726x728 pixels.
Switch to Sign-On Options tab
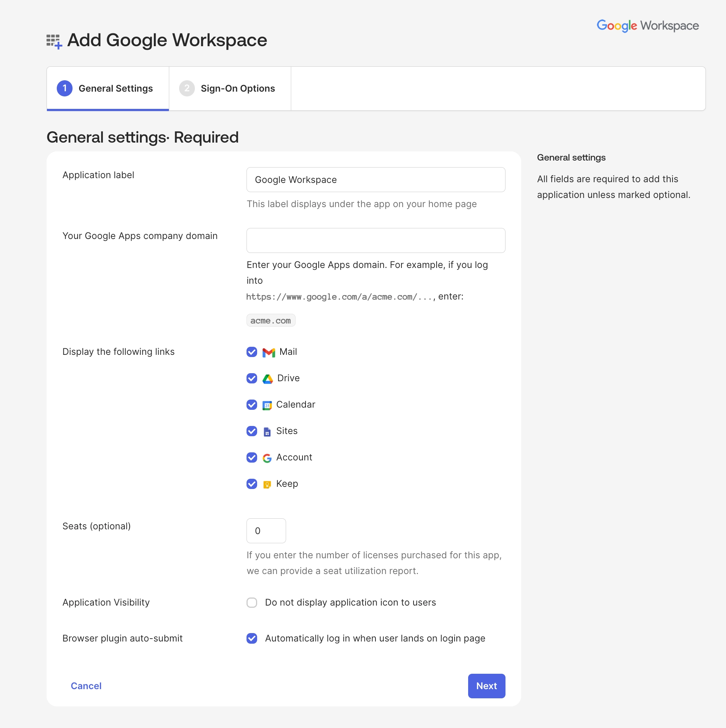click(230, 89)
